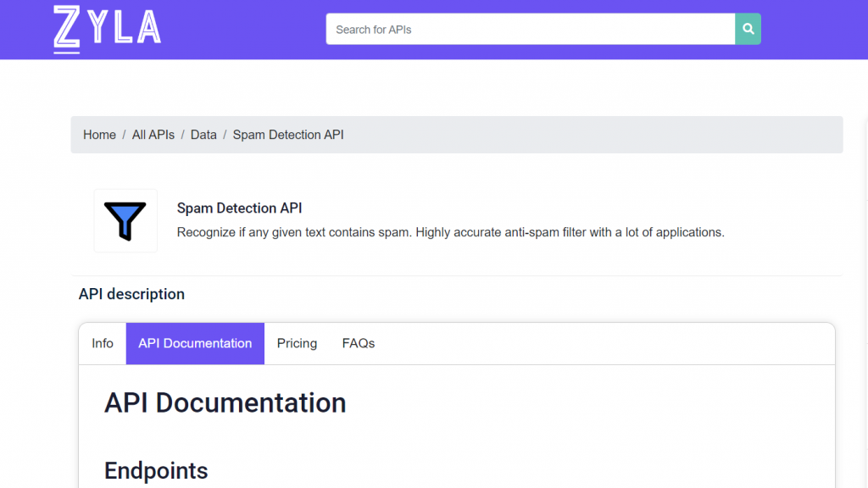Click the Endpoints heading
This screenshot has width=868, height=488.
(x=156, y=471)
